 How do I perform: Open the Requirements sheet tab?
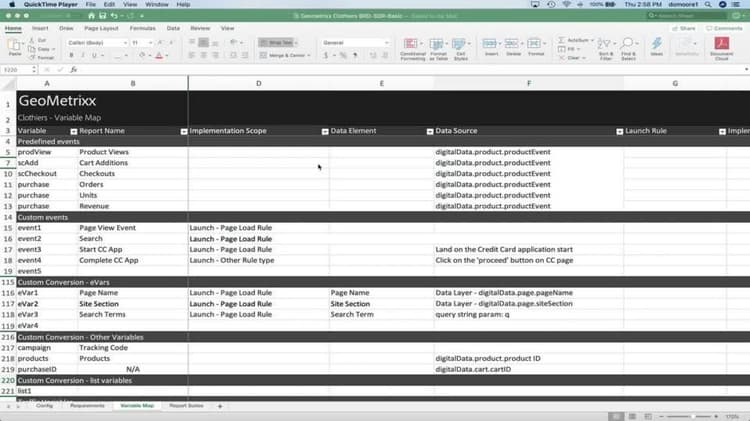click(87, 406)
